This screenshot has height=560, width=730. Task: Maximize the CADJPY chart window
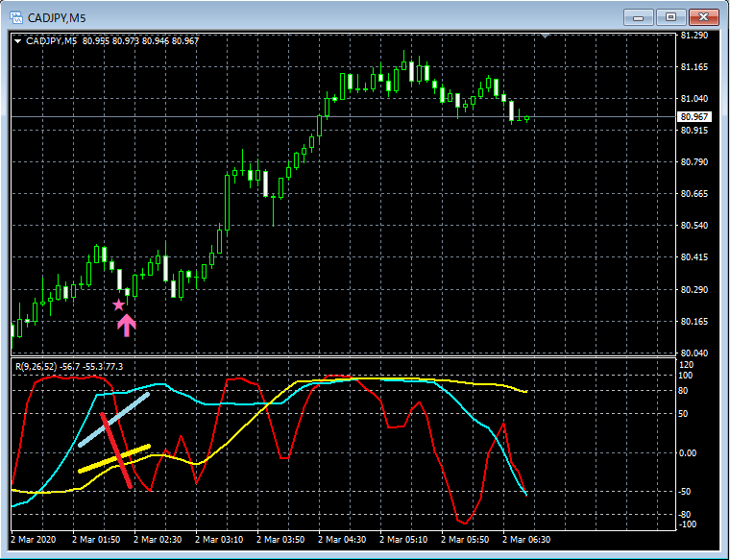click(670, 17)
